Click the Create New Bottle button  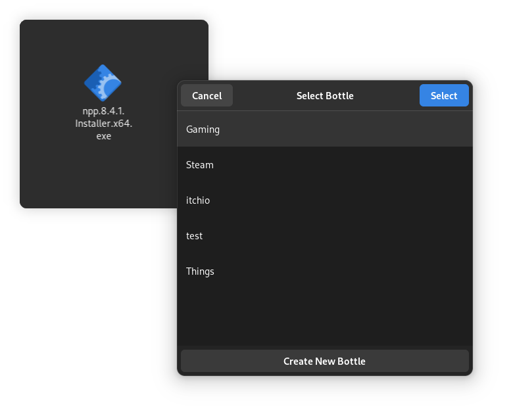[x=324, y=361]
